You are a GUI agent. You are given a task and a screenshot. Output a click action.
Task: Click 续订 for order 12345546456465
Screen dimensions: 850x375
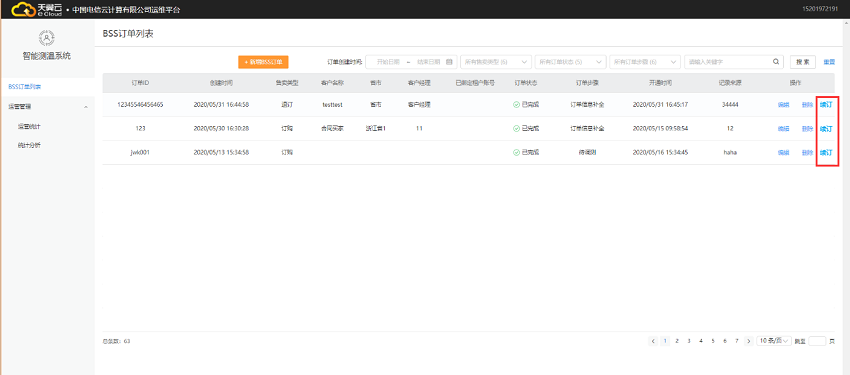coord(826,105)
